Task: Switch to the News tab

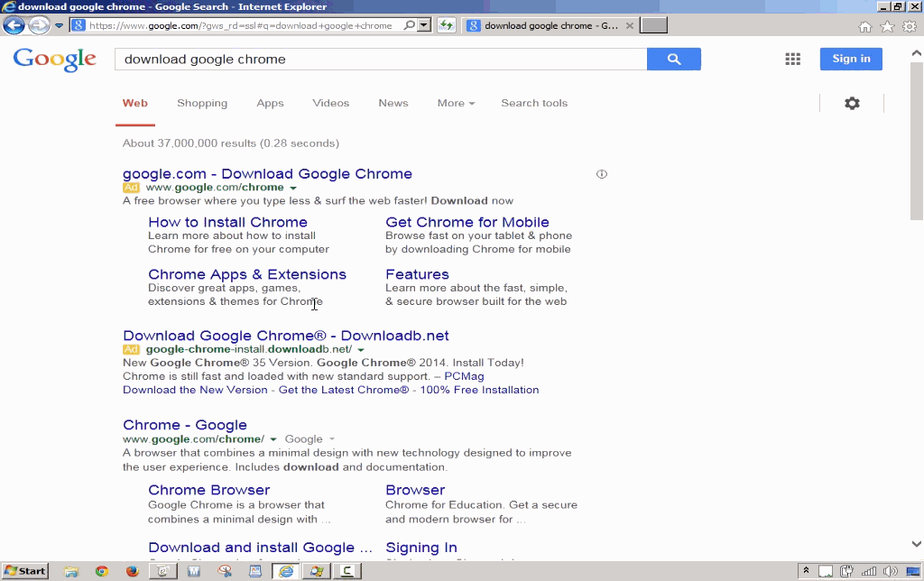Action: [x=393, y=103]
